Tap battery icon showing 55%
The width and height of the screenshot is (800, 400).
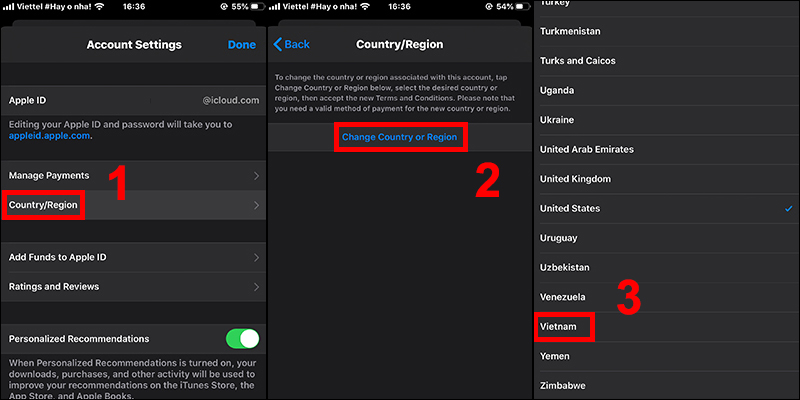click(x=259, y=7)
